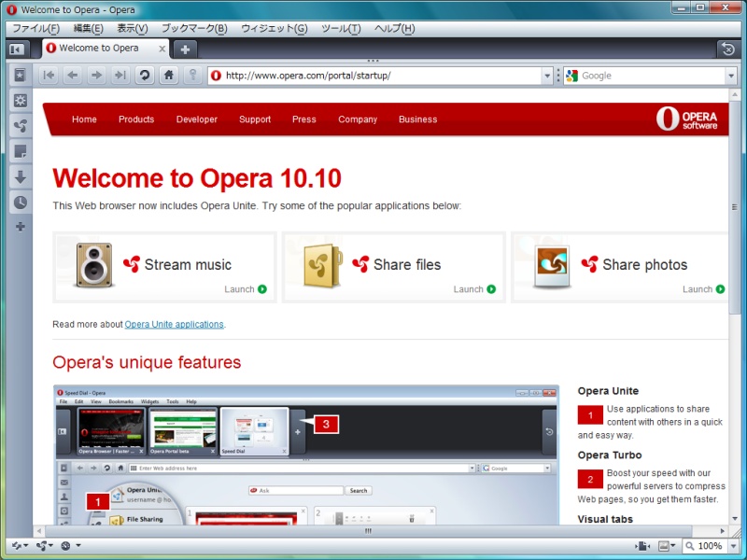Click the vertical scrollbar down arrow

[734, 519]
